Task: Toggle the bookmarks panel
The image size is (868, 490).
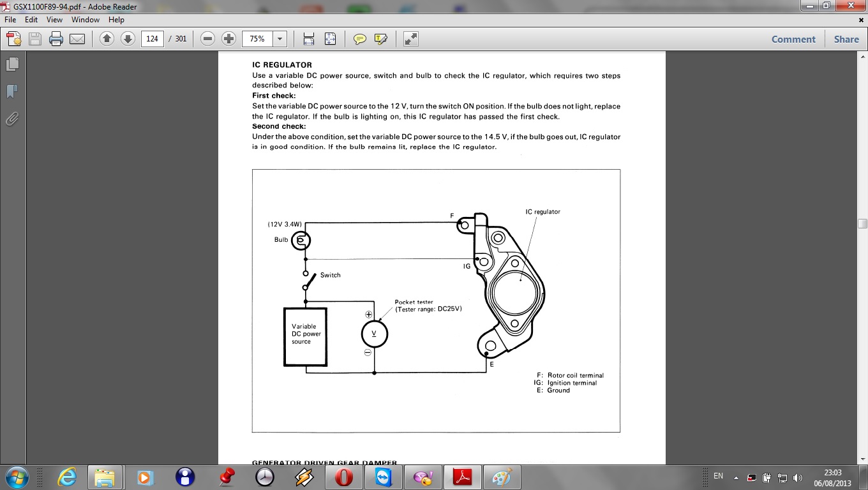Action: coord(12,92)
